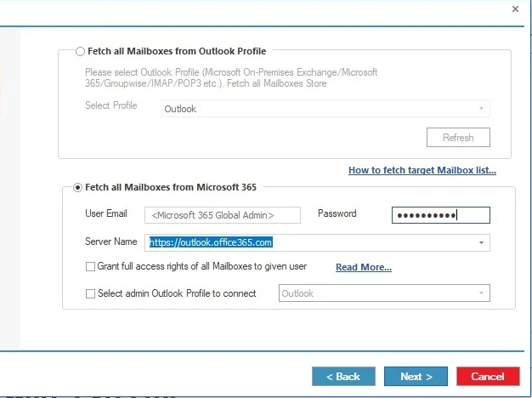Select Fetch all Mailboxes from Outlook Profile radio
The width and height of the screenshot is (532, 398).
coord(80,52)
